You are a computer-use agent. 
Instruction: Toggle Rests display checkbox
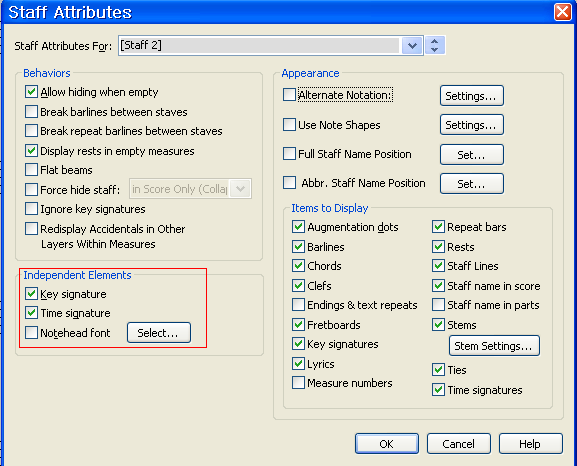coord(438,246)
